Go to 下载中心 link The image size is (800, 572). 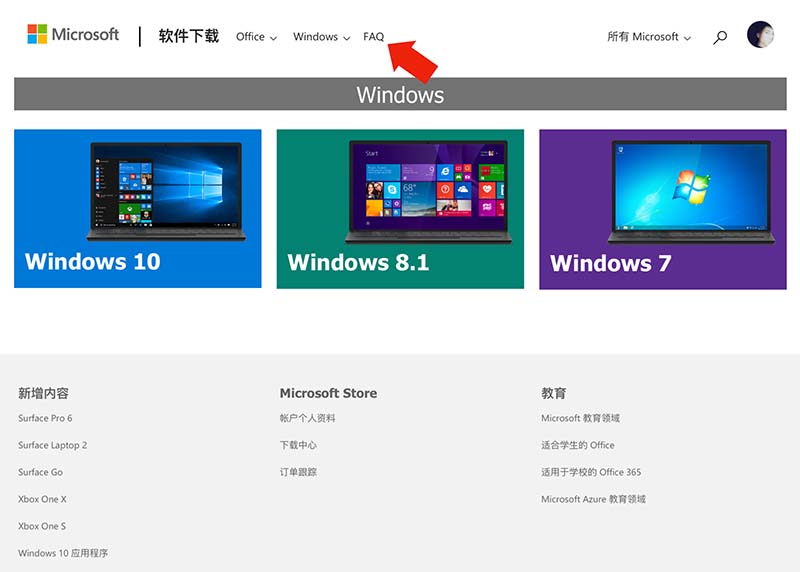[x=298, y=445]
